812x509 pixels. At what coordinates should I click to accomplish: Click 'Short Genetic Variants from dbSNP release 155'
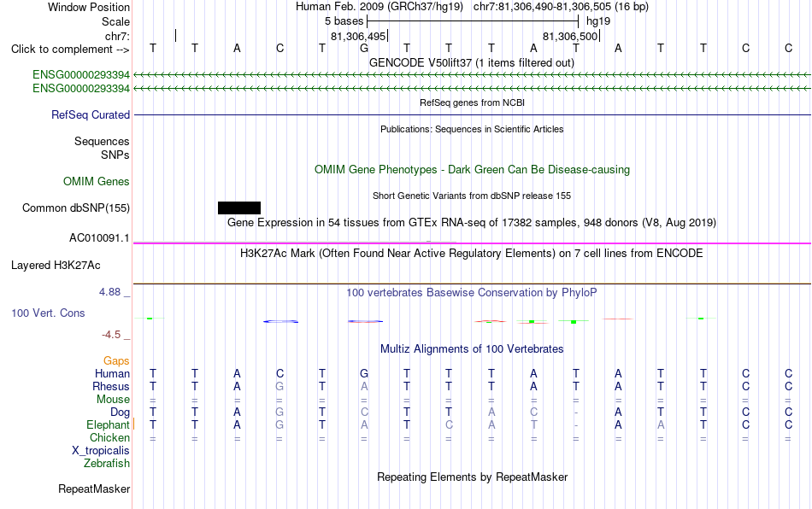point(472,196)
